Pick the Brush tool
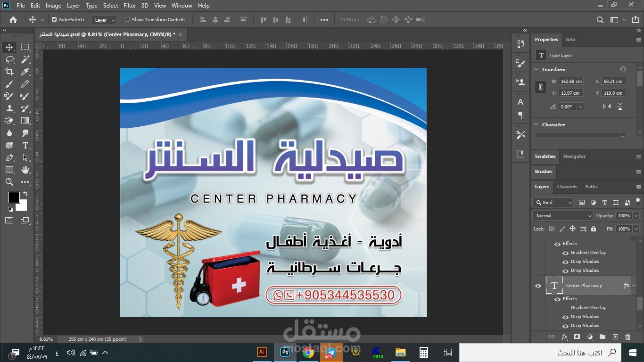This screenshot has height=362, width=644. 9,84
